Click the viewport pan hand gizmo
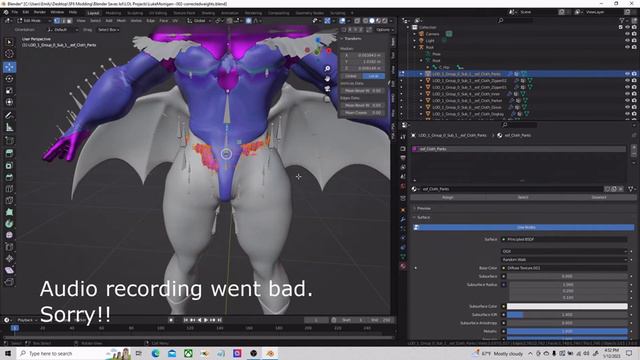This screenshot has height=360, width=640. (x=327, y=78)
